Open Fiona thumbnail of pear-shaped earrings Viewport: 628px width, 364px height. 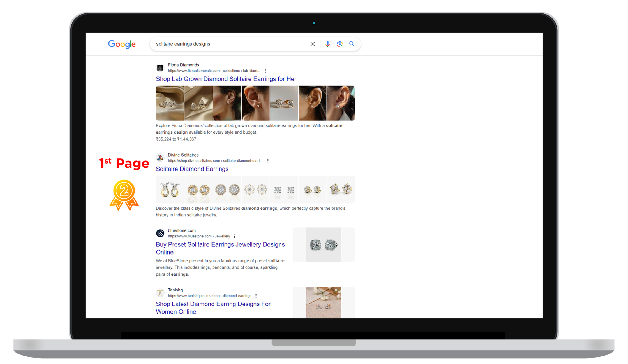click(x=198, y=103)
